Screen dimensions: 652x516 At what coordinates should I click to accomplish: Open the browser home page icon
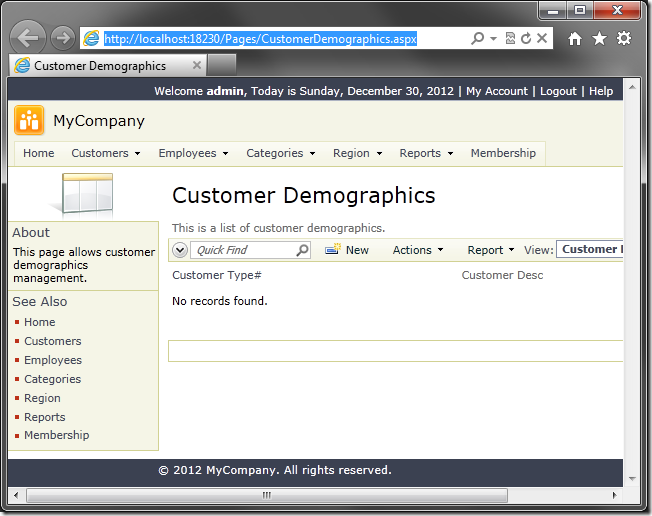tap(574, 38)
